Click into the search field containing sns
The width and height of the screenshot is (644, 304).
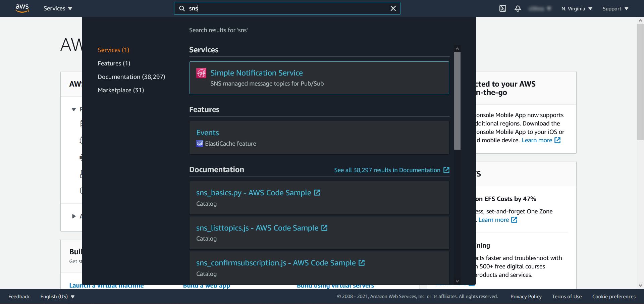pyautogui.click(x=287, y=8)
